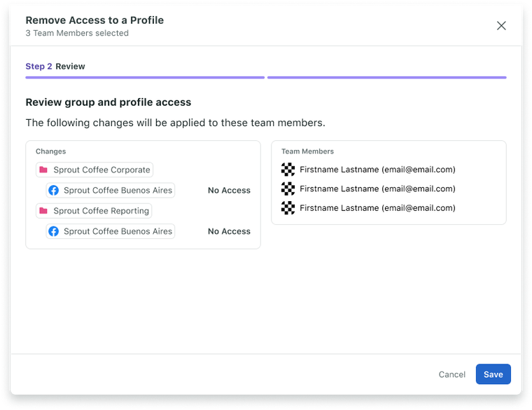Image resolution: width=532 pixels, height=410 pixels.
Task: Click the pink folder icon for Sprout Coffee Corporate
Action: click(43, 170)
